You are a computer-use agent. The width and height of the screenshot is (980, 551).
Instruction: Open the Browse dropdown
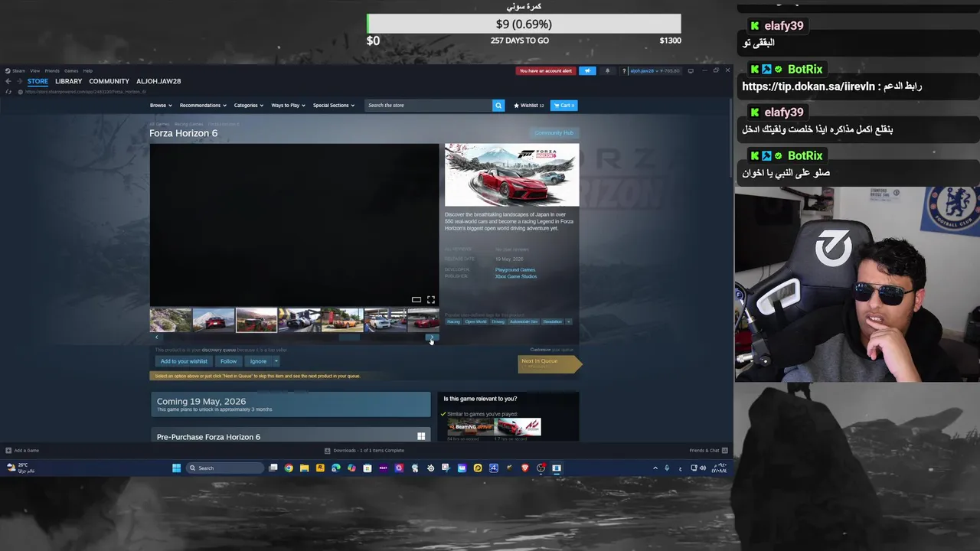pos(161,106)
